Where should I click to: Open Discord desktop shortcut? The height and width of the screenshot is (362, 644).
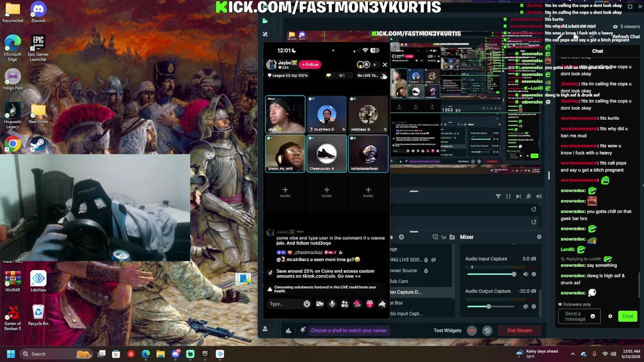pyautogui.click(x=38, y=13)
